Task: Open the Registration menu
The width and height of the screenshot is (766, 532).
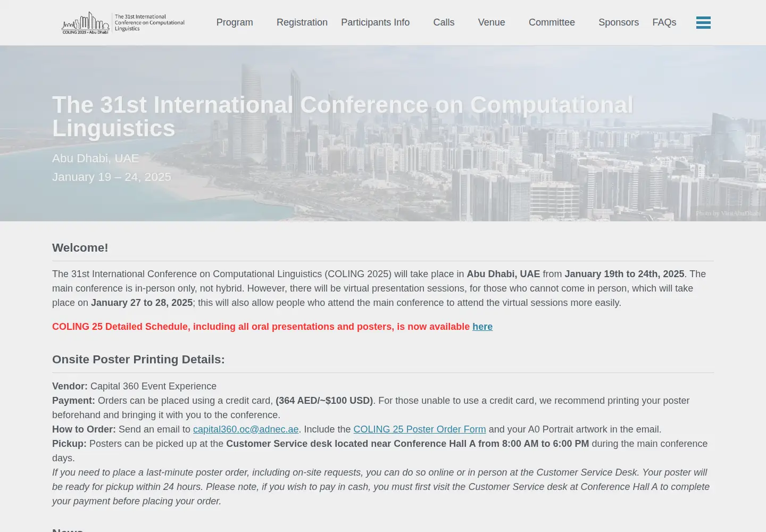Action: pos(302,22)
